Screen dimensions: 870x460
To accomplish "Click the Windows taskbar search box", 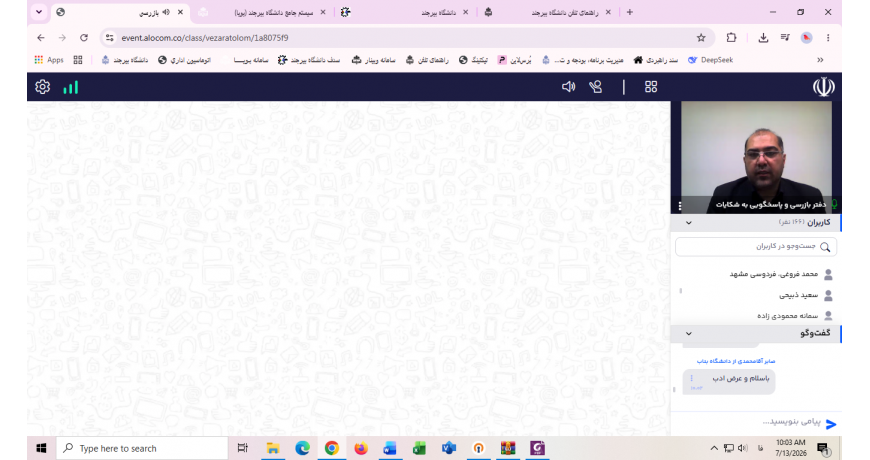I will [x=142, y=448].
